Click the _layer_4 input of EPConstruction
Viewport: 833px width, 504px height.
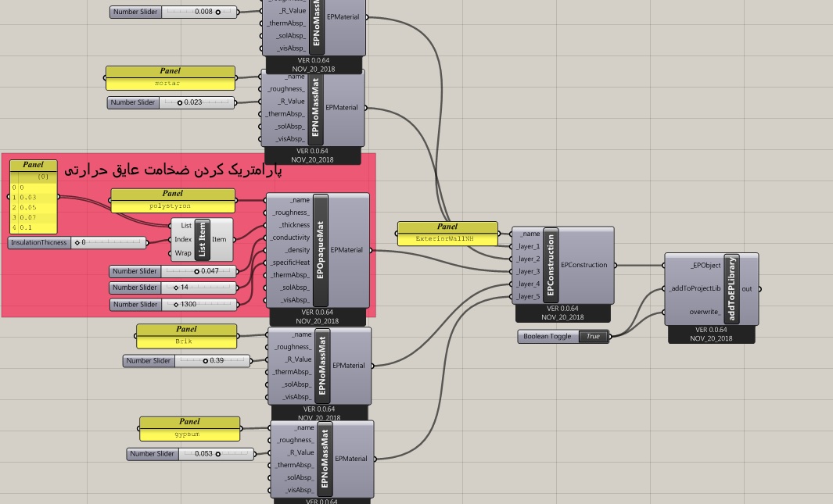point(529,284)
